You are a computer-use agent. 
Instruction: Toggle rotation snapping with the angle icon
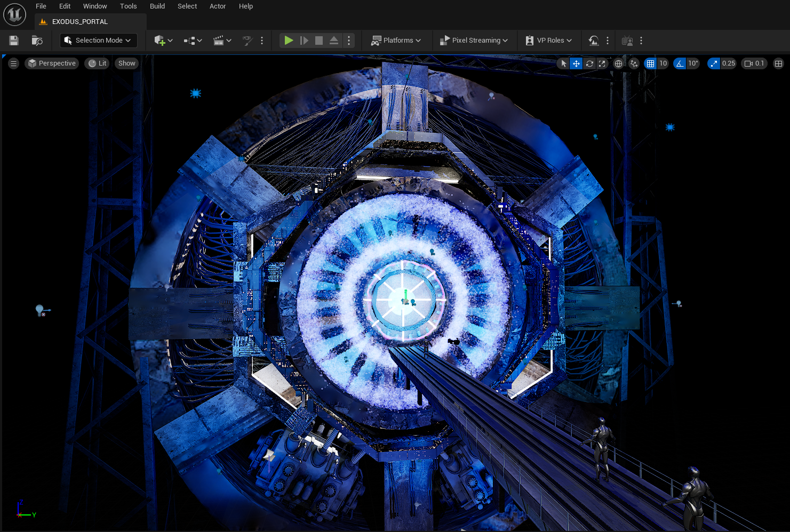click(x=679, y=63)
